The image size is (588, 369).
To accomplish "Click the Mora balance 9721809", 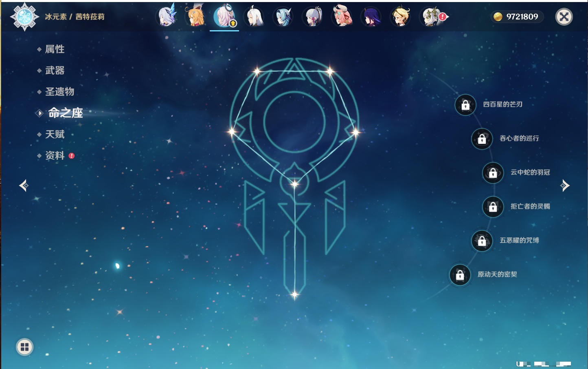I will [516, 17].
